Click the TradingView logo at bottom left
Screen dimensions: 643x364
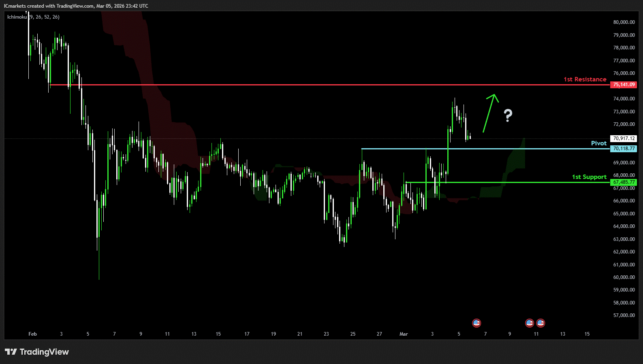pyautogui.click(x=37, y=352)
